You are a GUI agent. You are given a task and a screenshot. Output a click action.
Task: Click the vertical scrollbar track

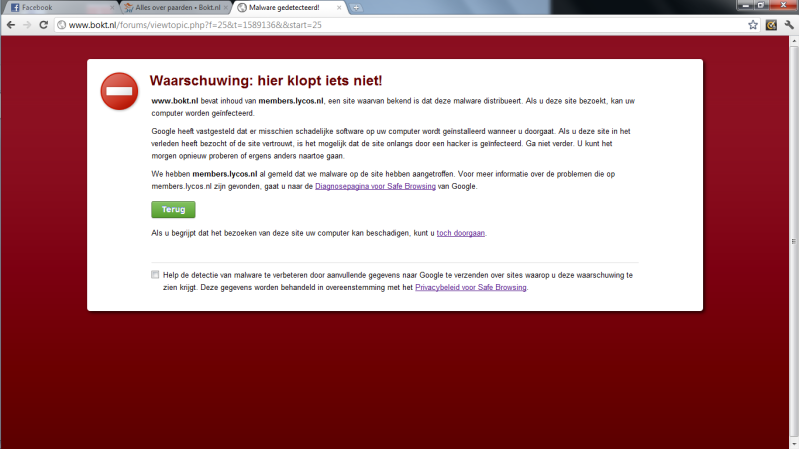[794, 240]
